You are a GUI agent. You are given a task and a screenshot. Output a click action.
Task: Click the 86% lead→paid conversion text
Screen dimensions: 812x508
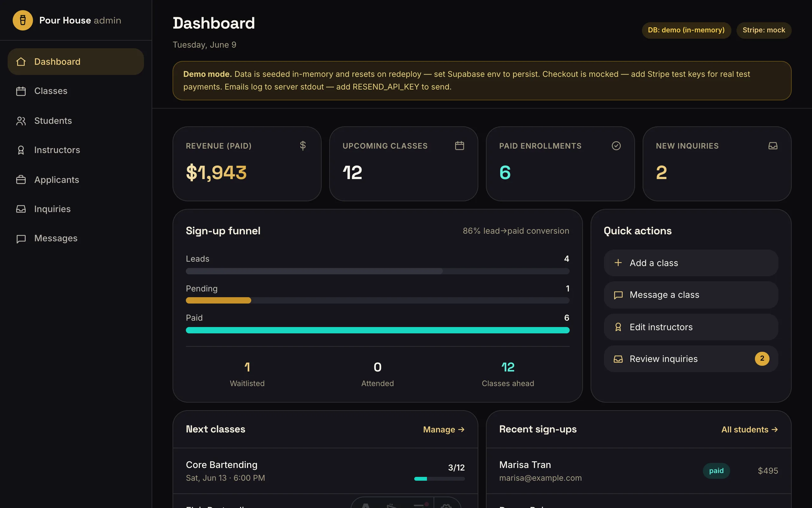516,231
